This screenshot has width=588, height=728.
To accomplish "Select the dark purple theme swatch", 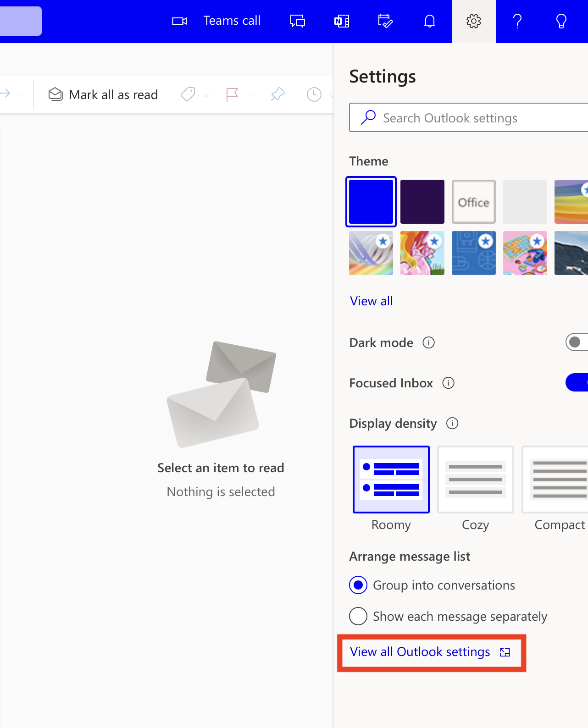I will 422,202.
